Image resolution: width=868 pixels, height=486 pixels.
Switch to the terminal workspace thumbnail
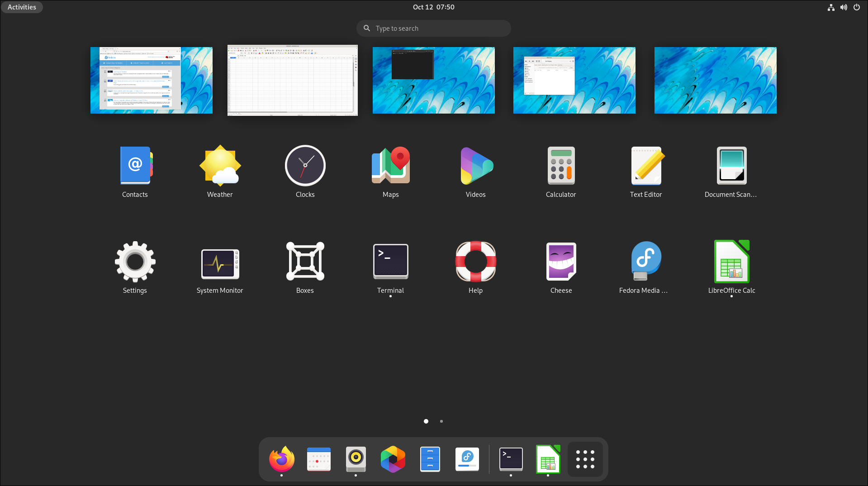coord(434,80)
